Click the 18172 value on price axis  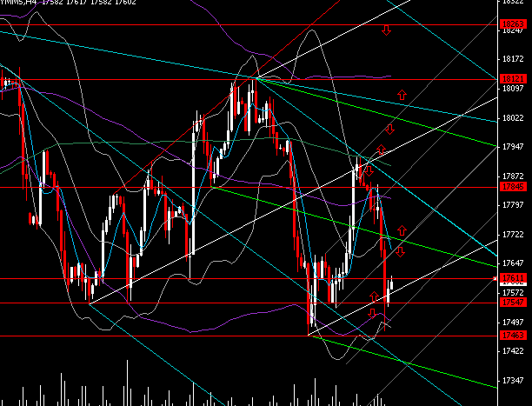pos(513,59)
